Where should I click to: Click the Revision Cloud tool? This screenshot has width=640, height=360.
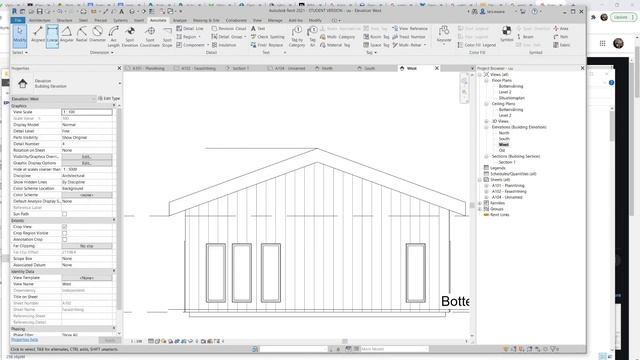pyautogui.click(x=229, y=29)
